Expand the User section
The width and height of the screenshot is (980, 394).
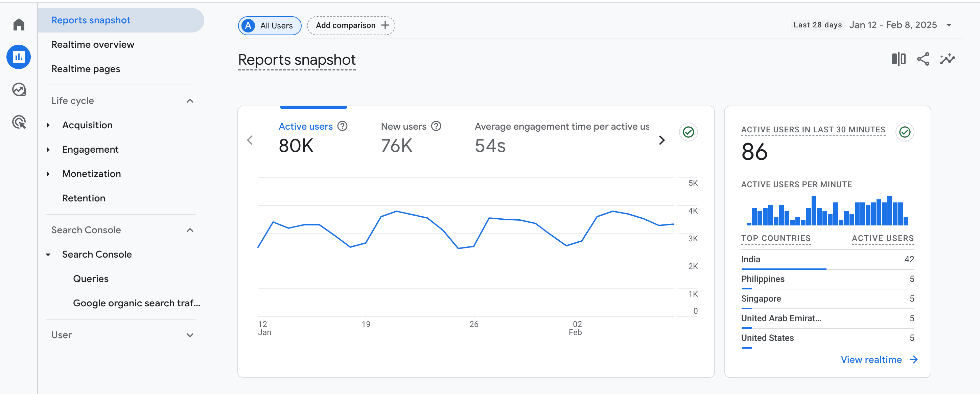pos(190,335)
